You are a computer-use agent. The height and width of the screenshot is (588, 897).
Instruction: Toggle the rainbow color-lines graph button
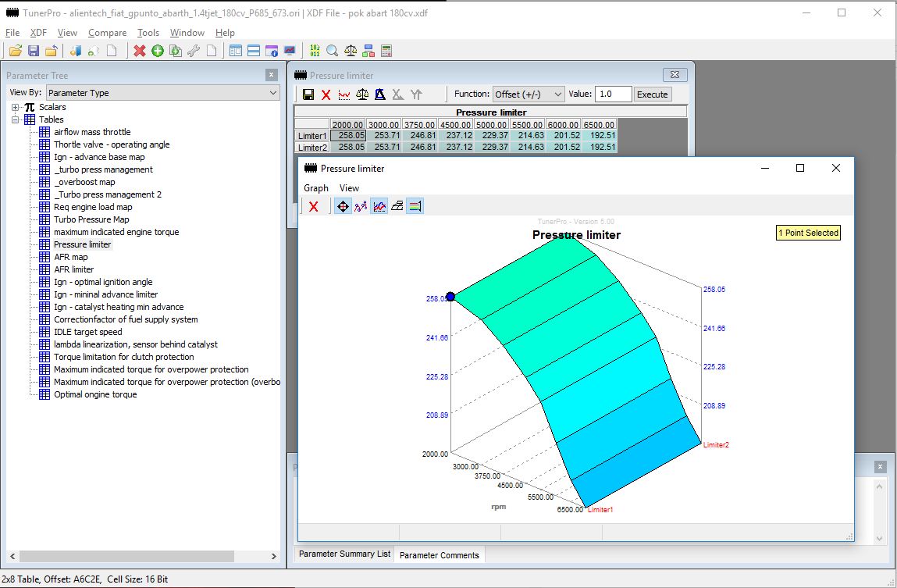[415, 206]
